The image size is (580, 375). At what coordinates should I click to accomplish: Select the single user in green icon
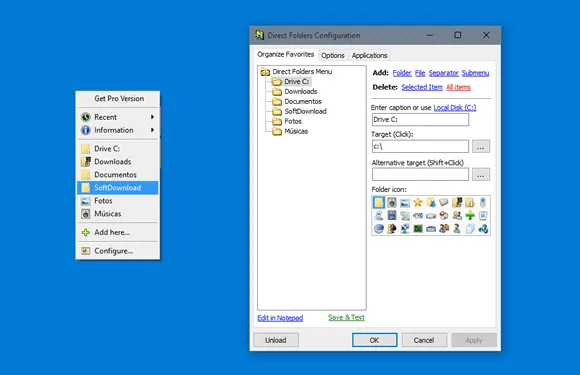pyautogui.click(x=457, y=229)
